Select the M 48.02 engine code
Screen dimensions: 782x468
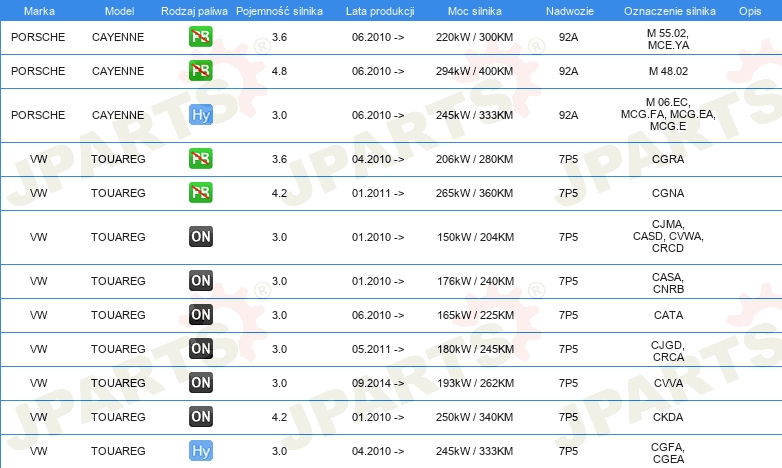click(668, 71)
